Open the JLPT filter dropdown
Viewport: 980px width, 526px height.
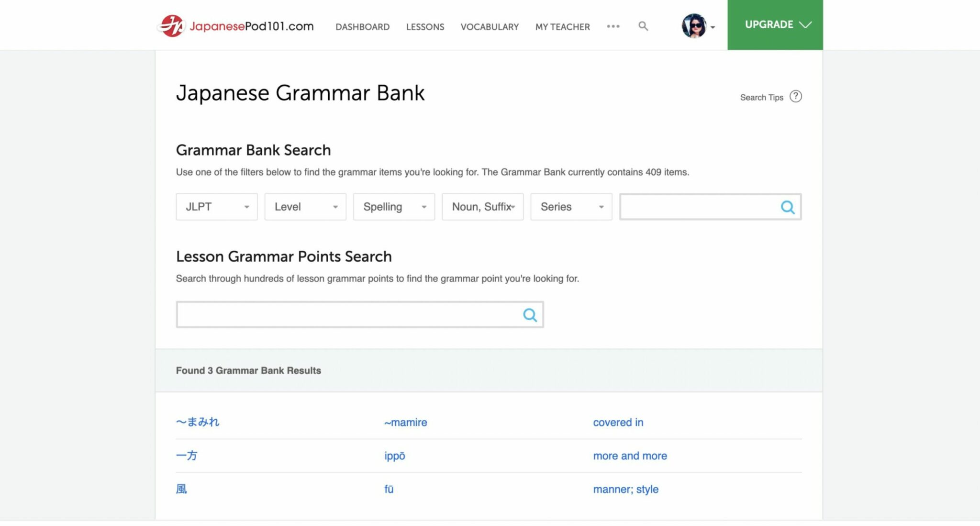[x=216, y=207]
